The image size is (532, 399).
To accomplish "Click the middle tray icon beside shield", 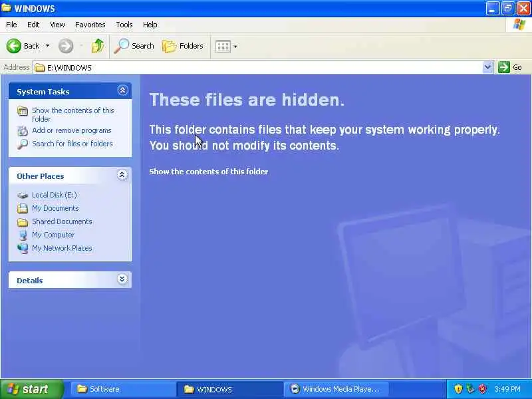I will [470, 389].
